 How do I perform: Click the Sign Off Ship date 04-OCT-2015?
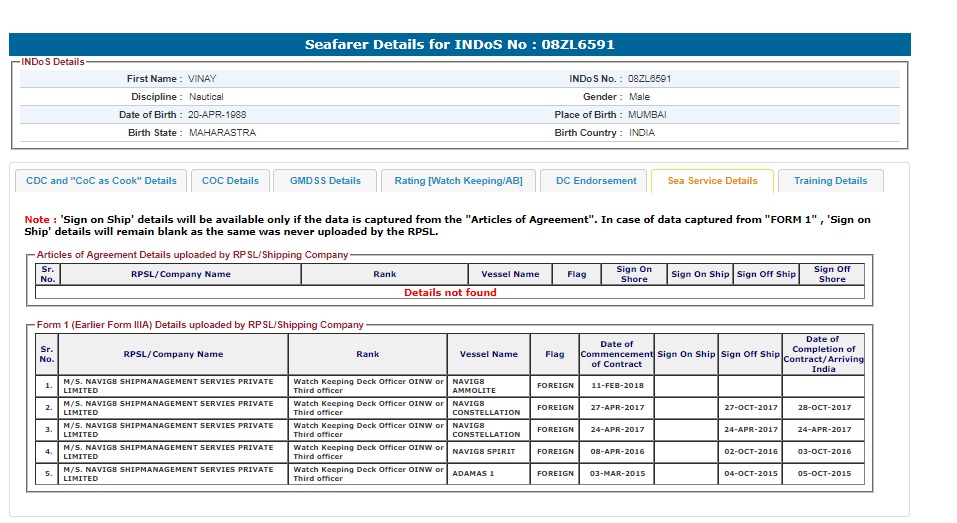pyautogui.click(x=750, y=474)
